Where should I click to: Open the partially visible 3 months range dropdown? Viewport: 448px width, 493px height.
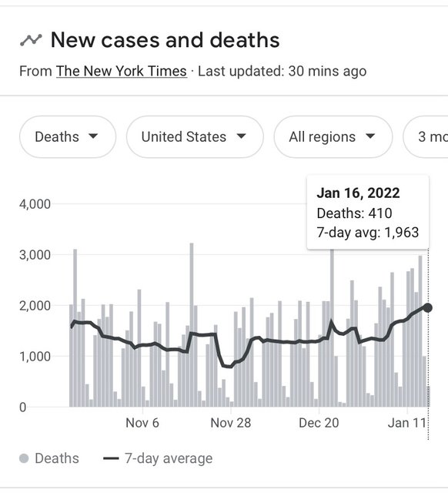tap(426, 137)
